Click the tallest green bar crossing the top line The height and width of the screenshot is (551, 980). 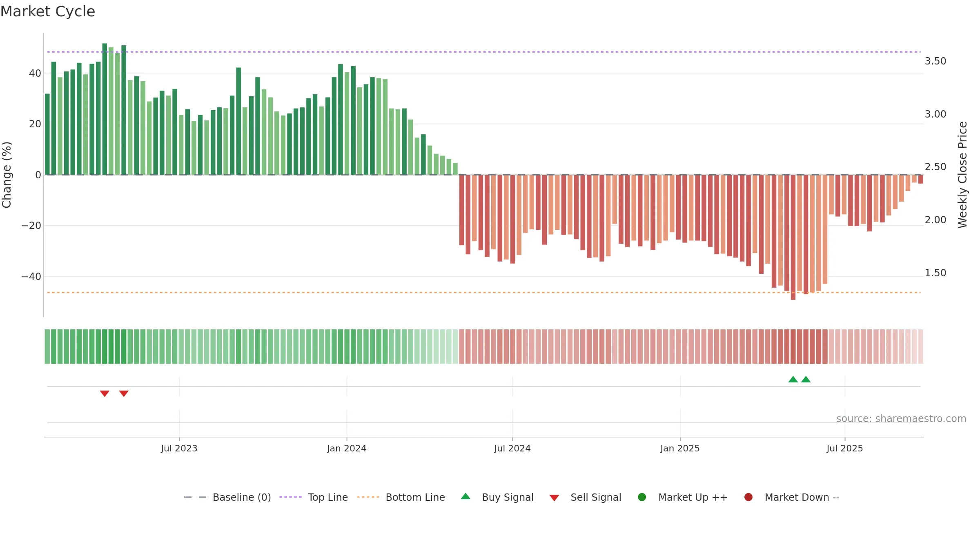(105, 109)
